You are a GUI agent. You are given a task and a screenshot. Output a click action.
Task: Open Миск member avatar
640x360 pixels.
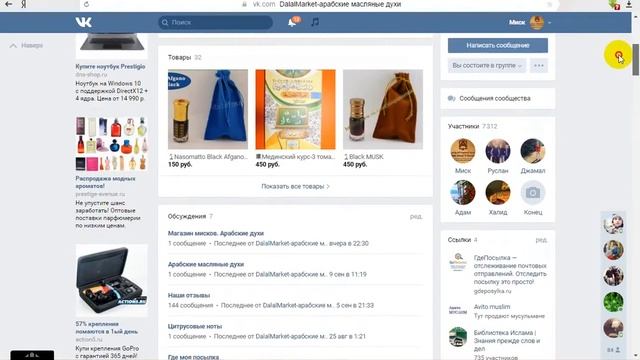coord(463,151)
